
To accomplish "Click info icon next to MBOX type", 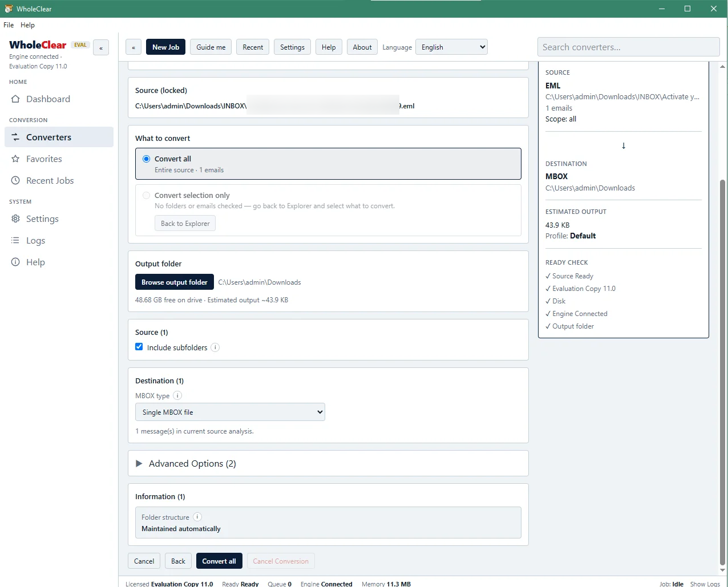I will (x=177, y=395).
